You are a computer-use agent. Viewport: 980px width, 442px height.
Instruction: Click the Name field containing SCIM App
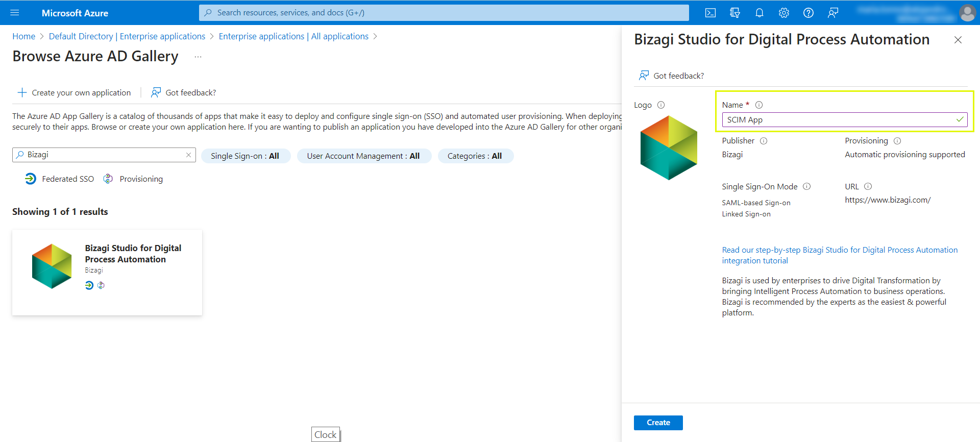pos(844,119)
